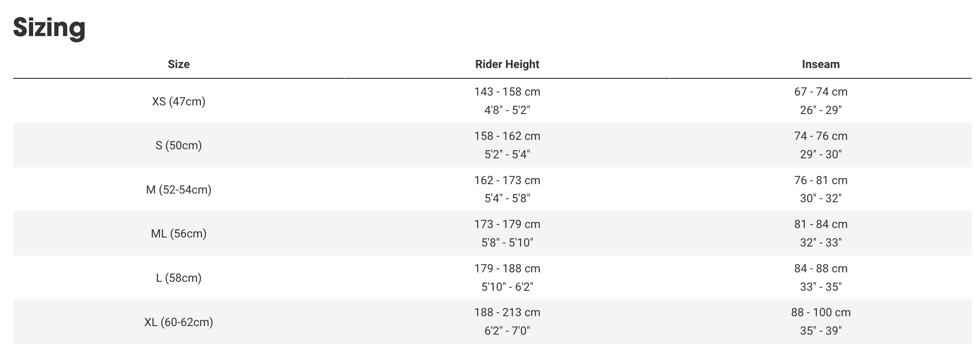980x356 pixels.
Task: Select the S (50cm) size cell
Action: click(179, 146)
